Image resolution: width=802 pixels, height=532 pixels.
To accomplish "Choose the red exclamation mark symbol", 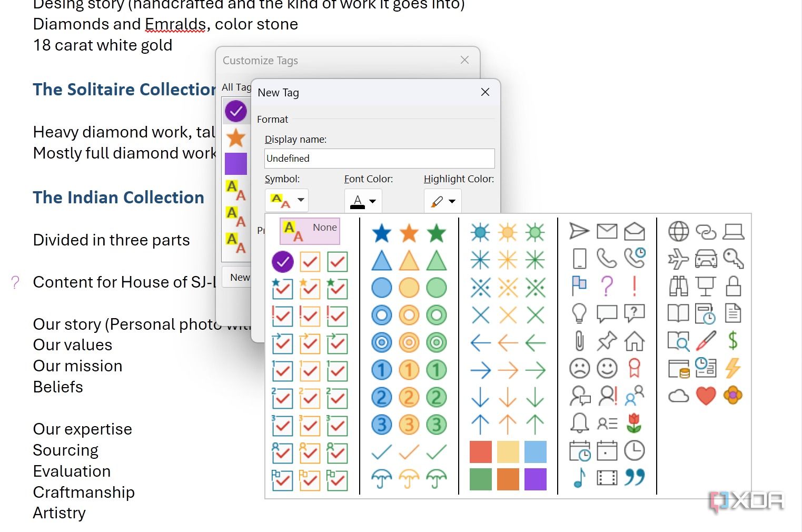I will coord(635,285).
